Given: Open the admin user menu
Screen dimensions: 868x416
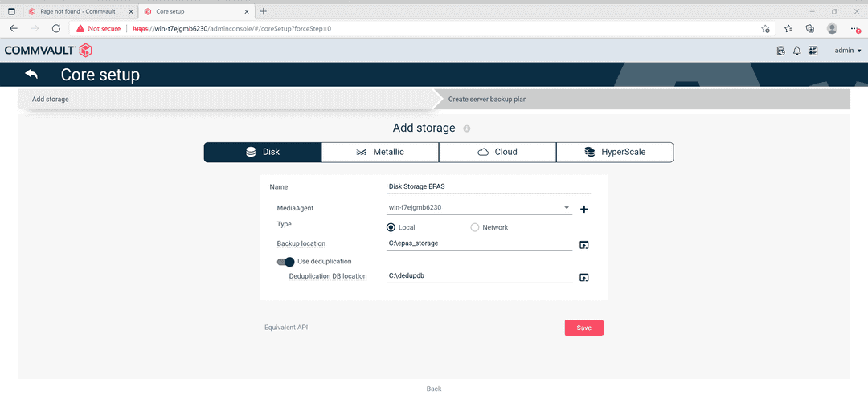Looking at the screenshot, I should 847,51.
